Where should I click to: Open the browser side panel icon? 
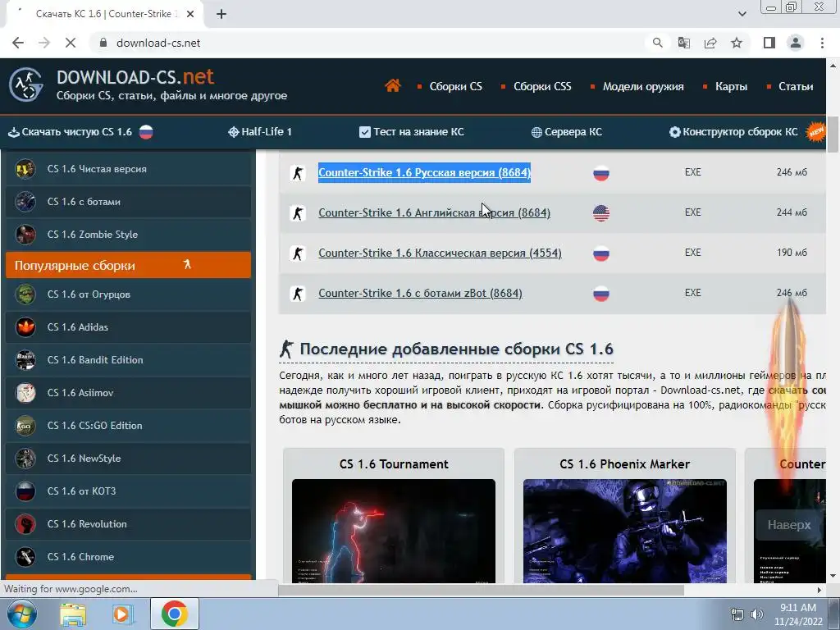pyautogui.click(x=769, y=43)
